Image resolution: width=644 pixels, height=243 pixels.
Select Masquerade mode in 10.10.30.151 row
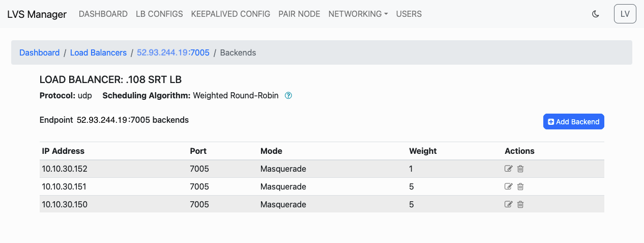pos(283,186)
